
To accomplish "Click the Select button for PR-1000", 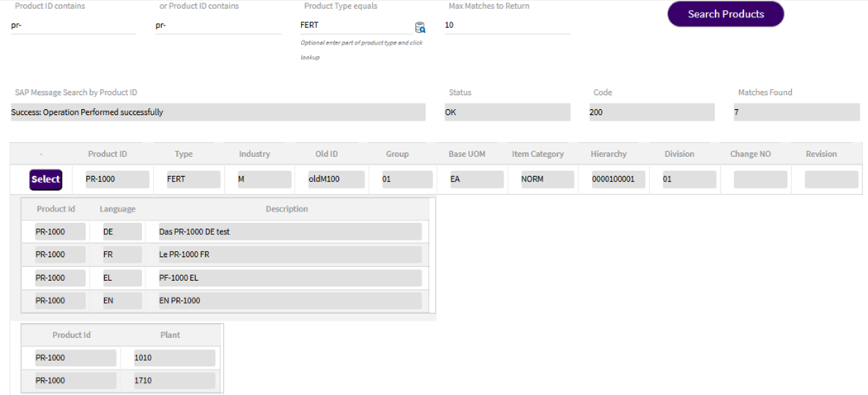I will (45, 180).
